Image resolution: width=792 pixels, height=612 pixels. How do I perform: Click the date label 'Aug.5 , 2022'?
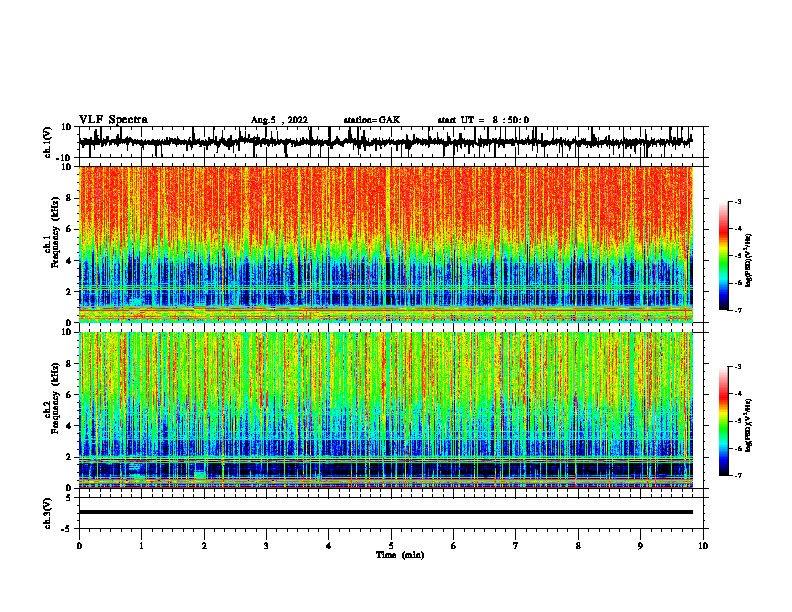click(279, 120)
